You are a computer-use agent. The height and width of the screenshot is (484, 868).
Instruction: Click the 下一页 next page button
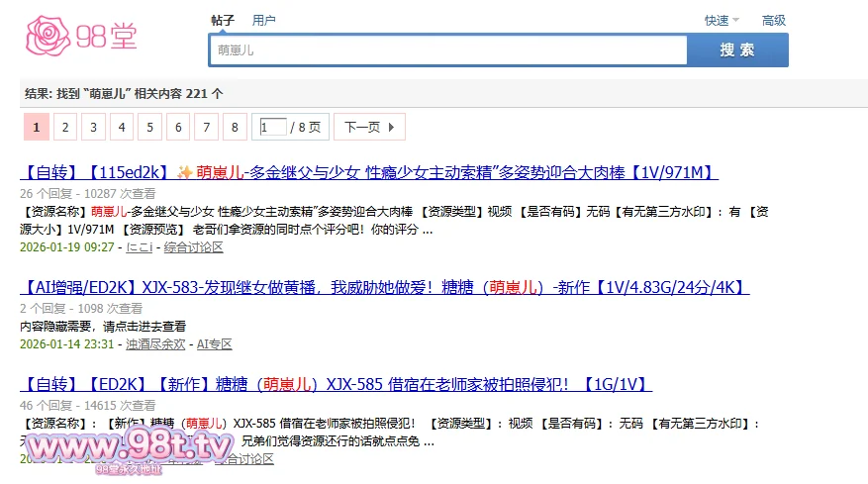point(362,127)
